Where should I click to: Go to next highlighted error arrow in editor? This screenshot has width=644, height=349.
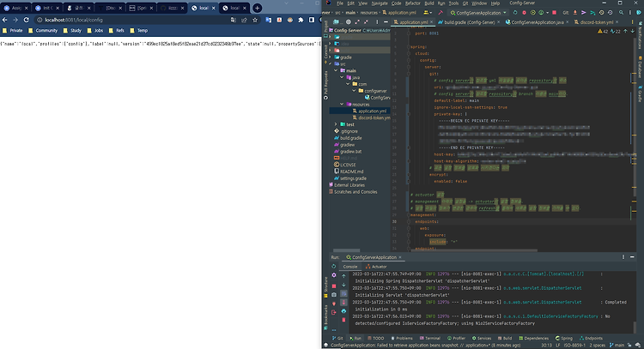pos(633,31)
